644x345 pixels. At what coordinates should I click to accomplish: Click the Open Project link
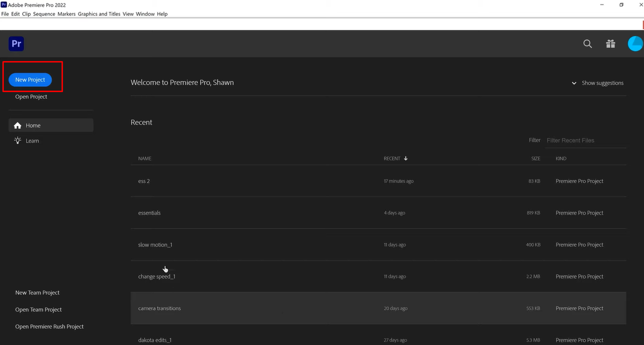click(x=31, y=97)
